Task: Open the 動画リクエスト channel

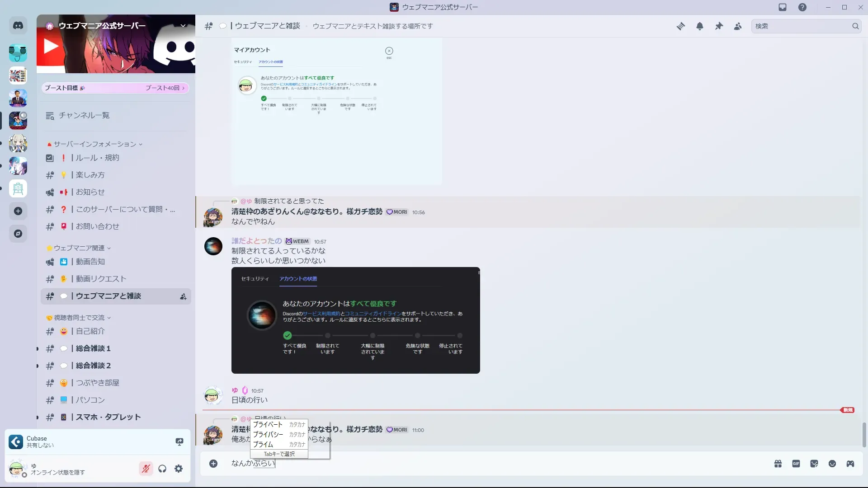Action: [x=101, y=279]
